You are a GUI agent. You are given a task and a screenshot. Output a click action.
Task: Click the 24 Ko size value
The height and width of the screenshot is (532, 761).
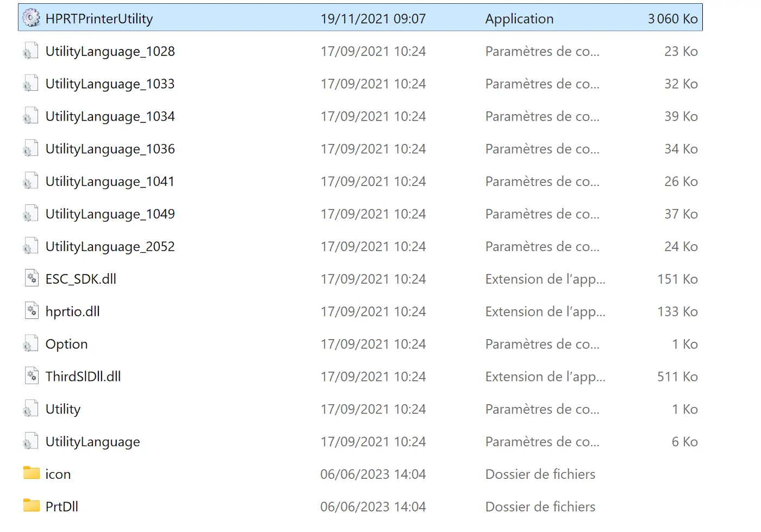pyautogui.click(x=681, y=247)
